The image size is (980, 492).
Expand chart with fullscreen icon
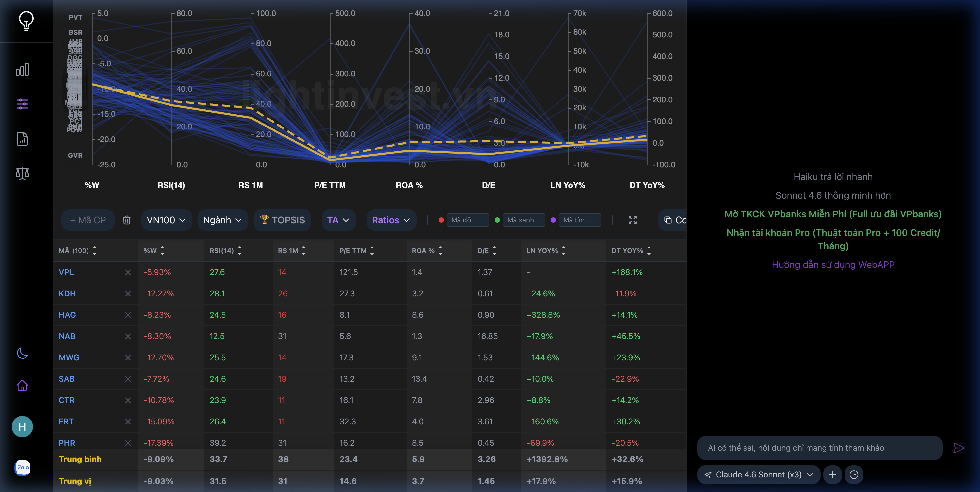pos(632,220)
